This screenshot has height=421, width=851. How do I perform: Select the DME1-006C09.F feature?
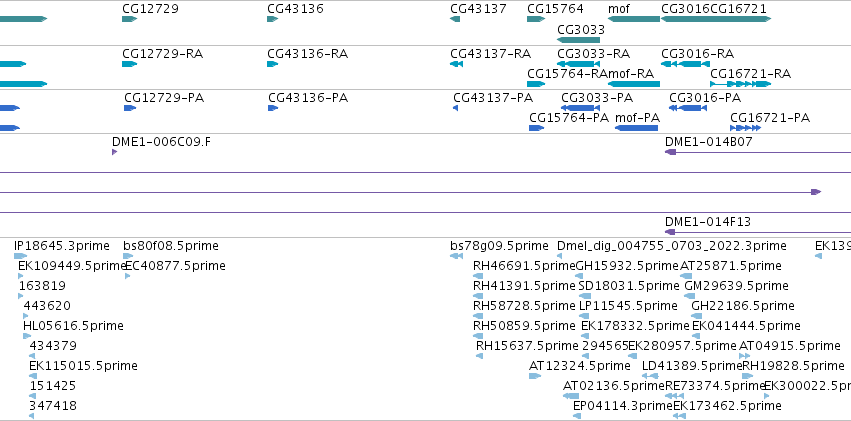[115, 152]
